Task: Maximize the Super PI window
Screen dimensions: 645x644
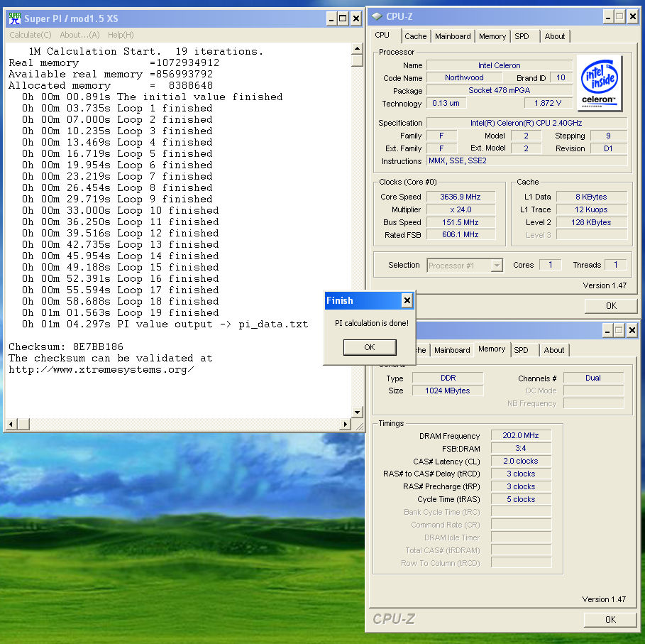Action: pos(343,18)
